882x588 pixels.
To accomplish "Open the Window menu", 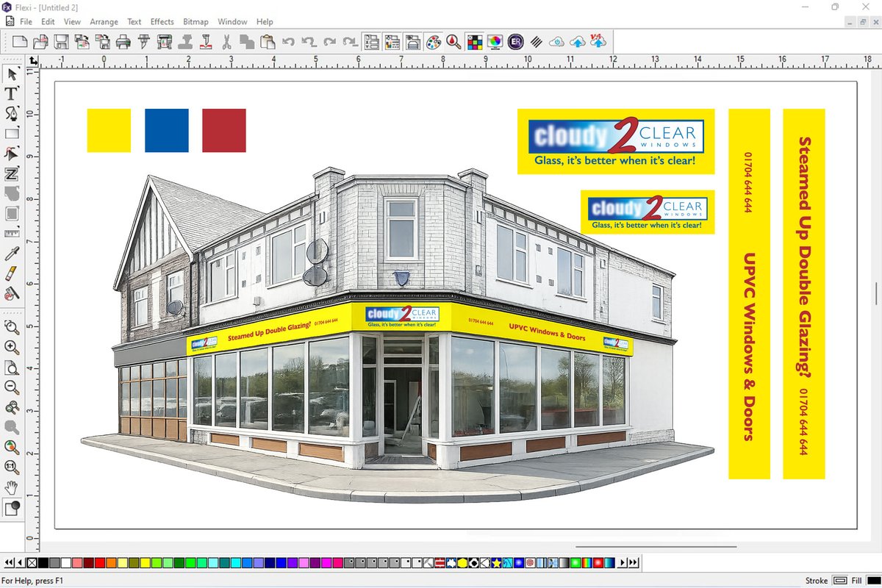I will click(233, 22).
